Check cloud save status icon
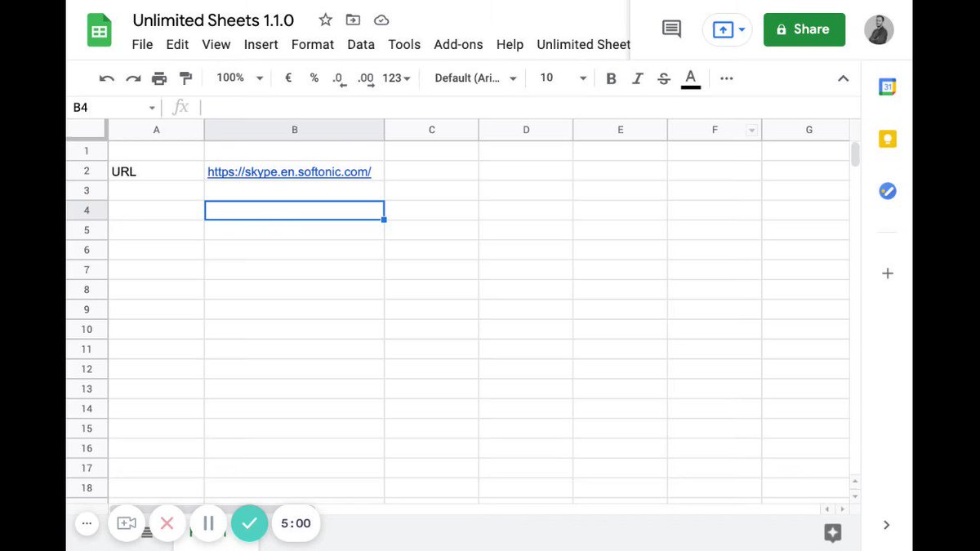 pyautogui.click(x=381, y=20)
